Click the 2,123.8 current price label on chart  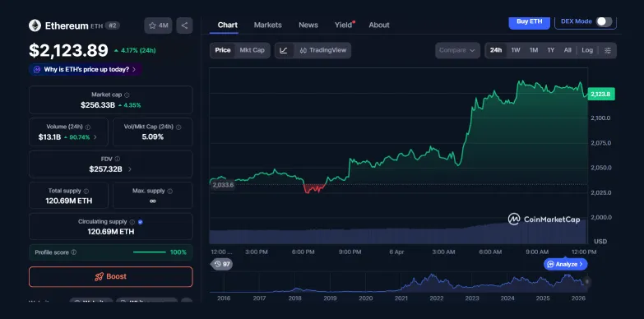click(x=601, y=94)
